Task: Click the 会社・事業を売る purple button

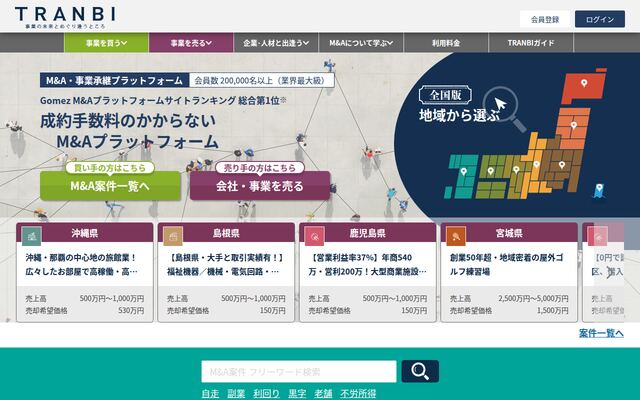Action: coord(260,186)
